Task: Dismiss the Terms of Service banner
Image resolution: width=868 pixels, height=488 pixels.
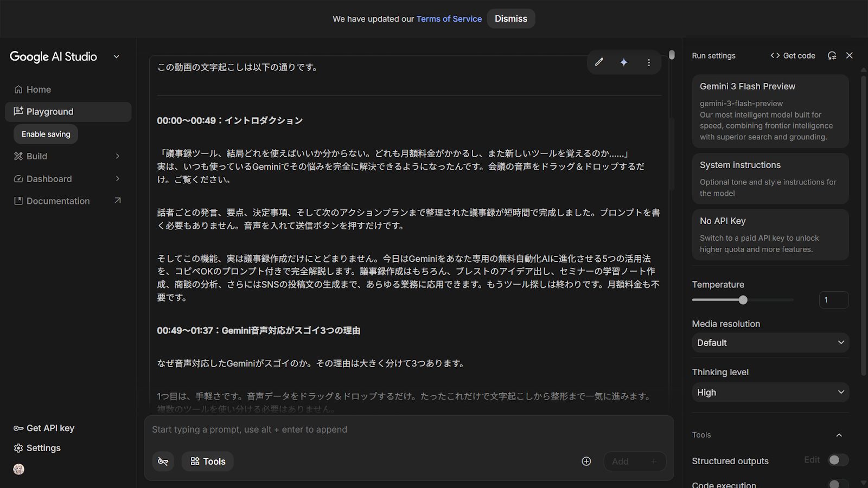Action: (510, 19)
